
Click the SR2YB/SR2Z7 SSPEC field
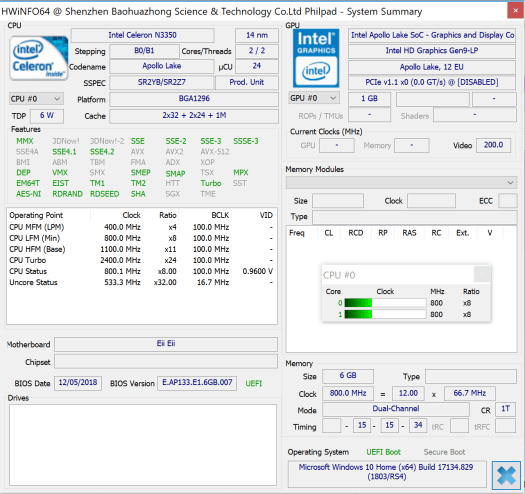pyautogui.click(x=162, y=82)
